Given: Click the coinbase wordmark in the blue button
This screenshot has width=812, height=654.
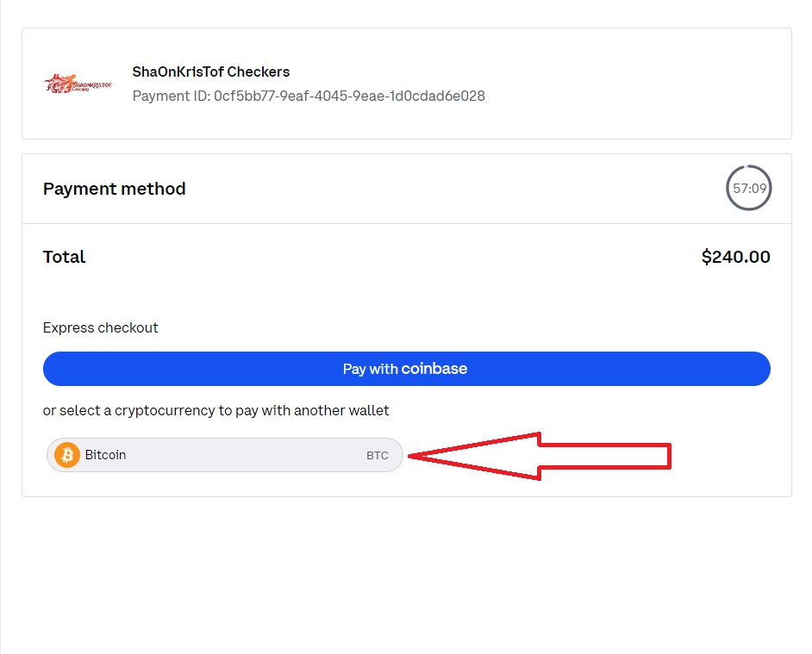Looking at the screenshot, I should point(434,369).
